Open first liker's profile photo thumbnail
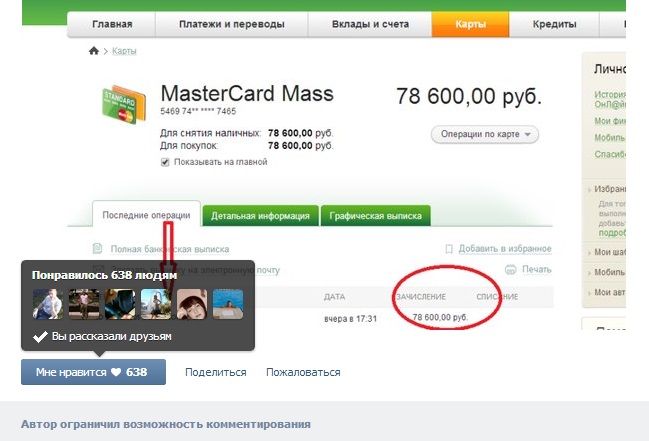 click(48, 304)
